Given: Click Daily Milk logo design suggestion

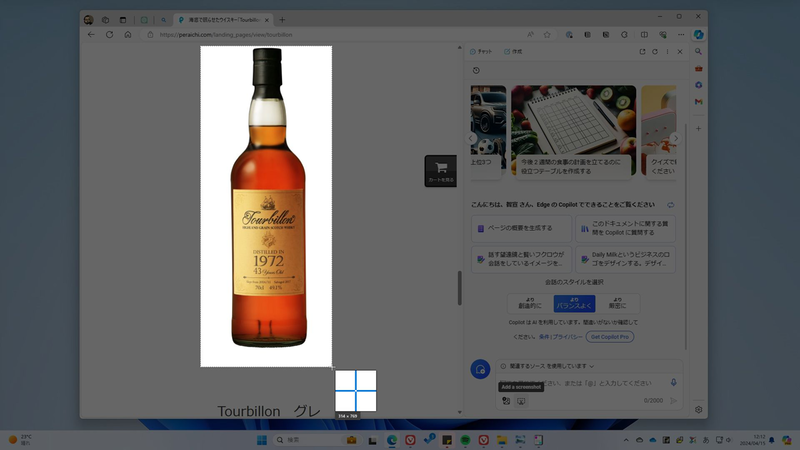Looking at the screenshot, I should (x=626, y=259).
